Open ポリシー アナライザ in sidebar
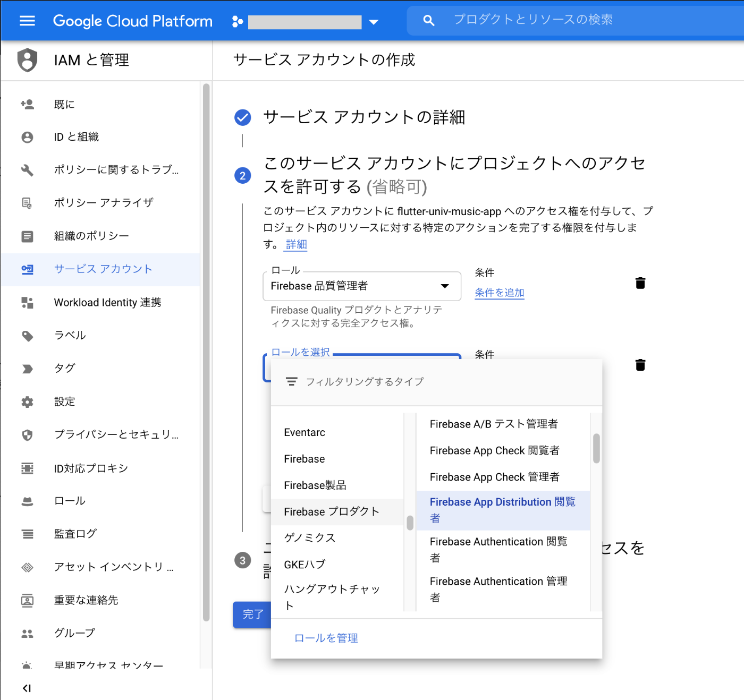This screenshot has height=700, width=744. 100,203
